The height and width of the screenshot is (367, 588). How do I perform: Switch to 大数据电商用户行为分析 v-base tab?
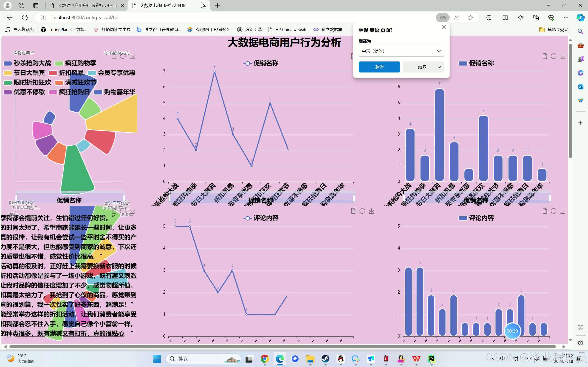87,5
